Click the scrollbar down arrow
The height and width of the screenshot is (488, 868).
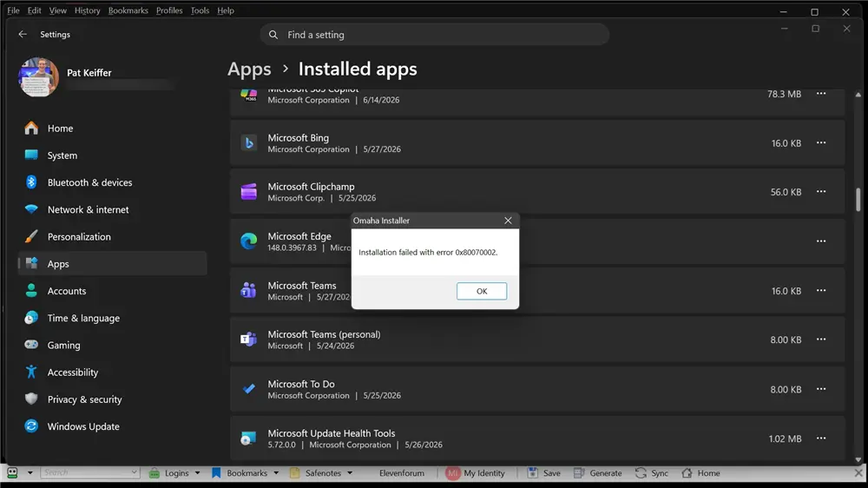858,459
